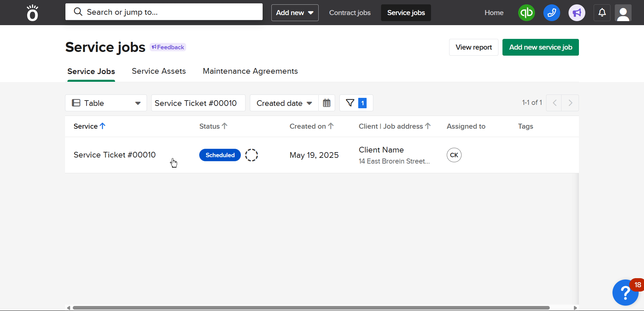Screen dimensions: 644x311
Task: Switch to Maintenance Agreements tab
Action: click(250, 71)
